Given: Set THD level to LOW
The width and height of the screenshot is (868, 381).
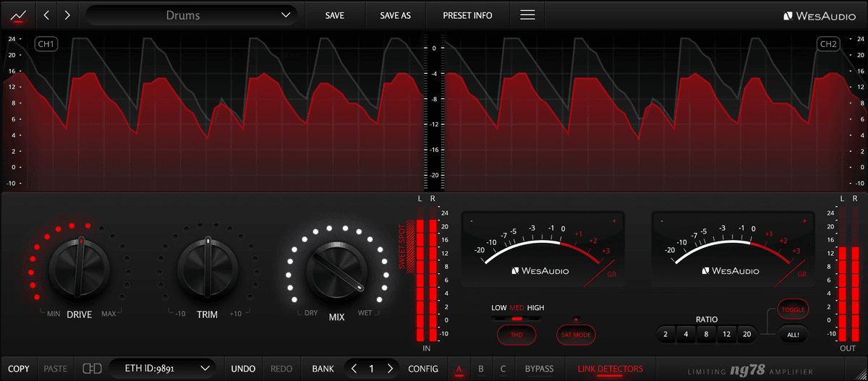Looking at the screenshot, I should [498, 308].
